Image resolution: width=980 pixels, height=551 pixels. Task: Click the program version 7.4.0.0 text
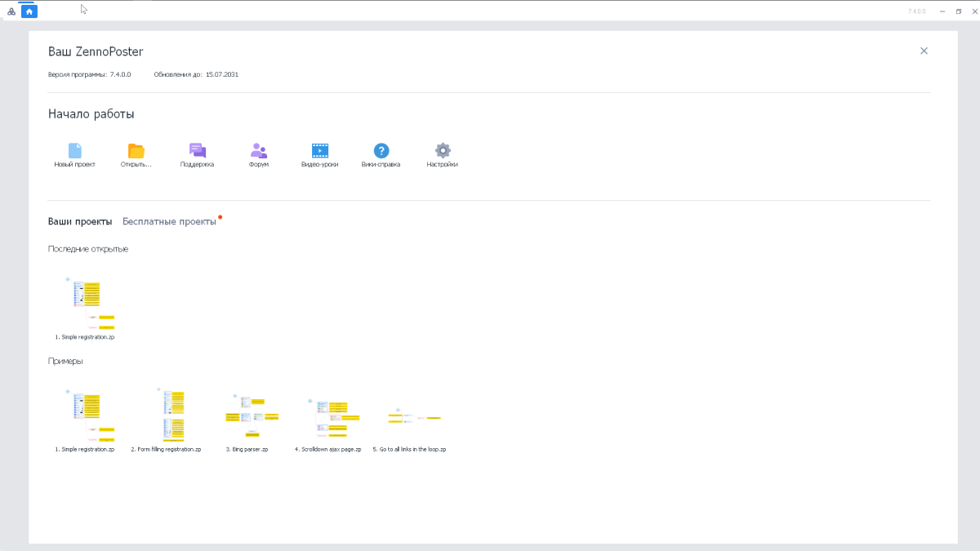(x=121, y=74)
